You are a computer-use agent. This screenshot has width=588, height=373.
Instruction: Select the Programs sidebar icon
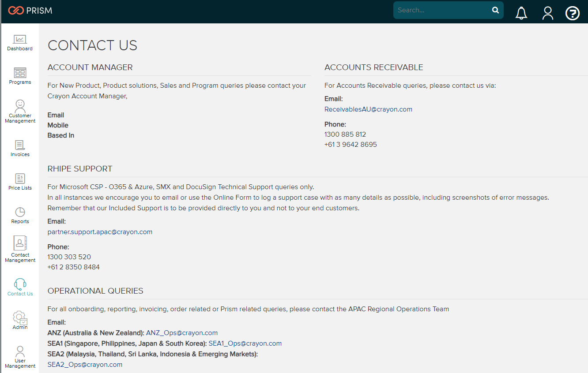pyautogui.click(x=20, y=75)
